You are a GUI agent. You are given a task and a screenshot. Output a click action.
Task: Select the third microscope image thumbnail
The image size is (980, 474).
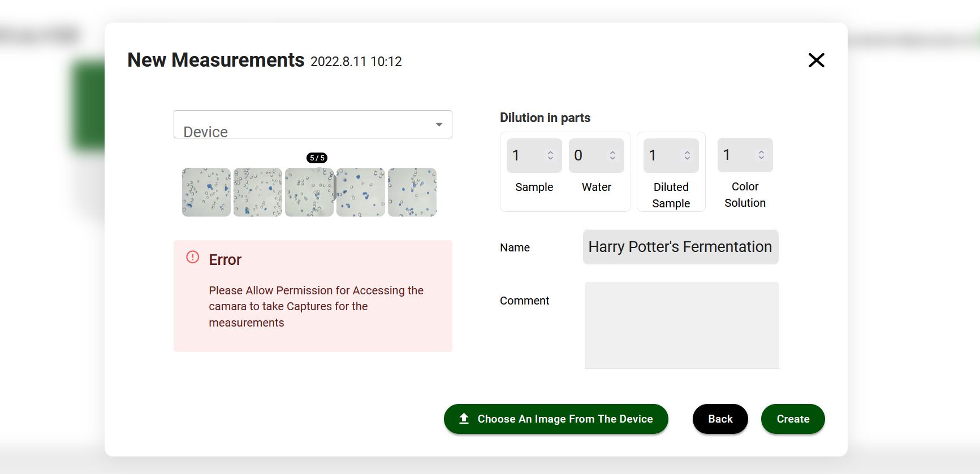click(x=309, y=192)
